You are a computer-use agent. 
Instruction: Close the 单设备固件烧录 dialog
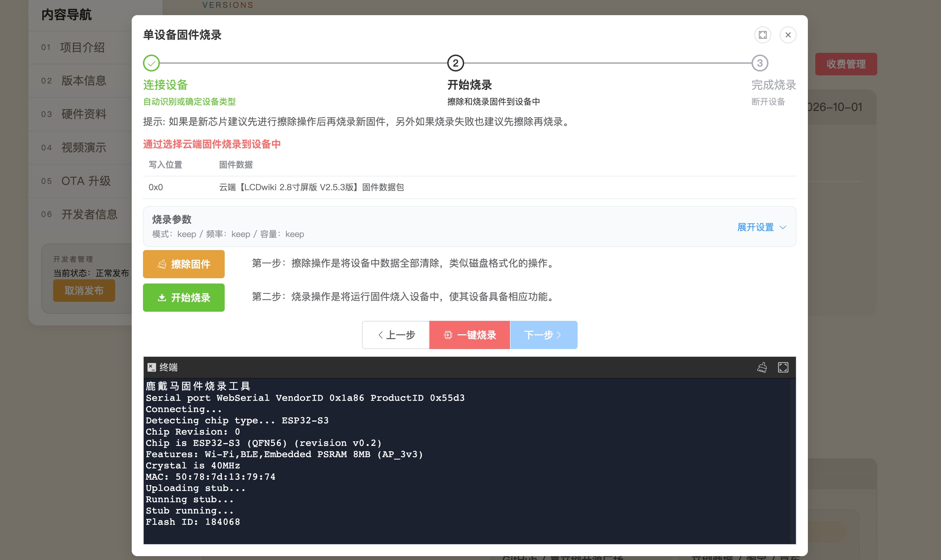tap(788, 35)
